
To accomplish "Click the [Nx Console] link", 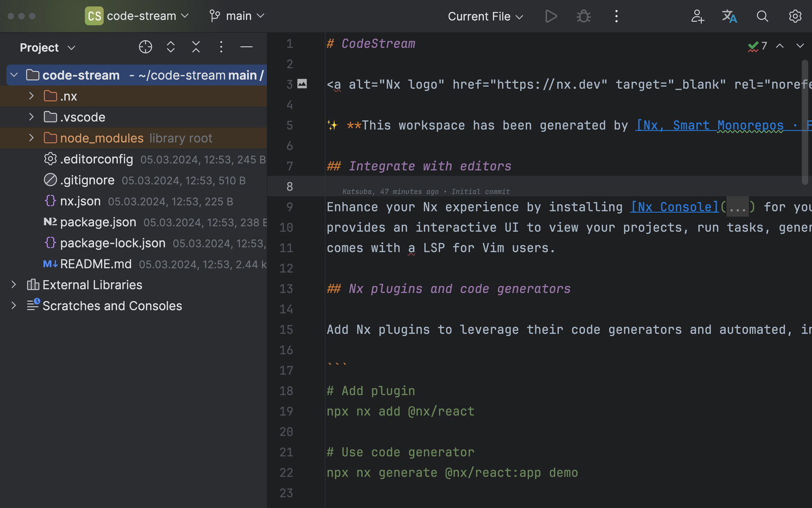I will (x=675, y=207).
